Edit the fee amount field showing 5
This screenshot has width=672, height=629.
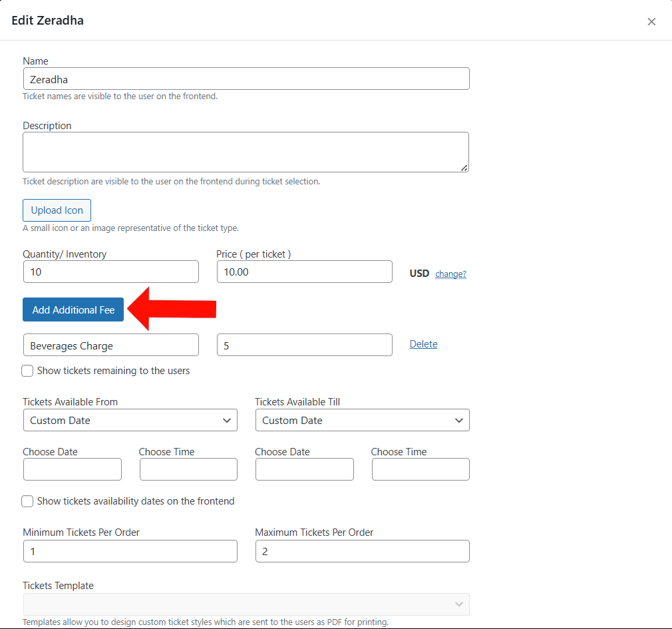tap(304, 345)
